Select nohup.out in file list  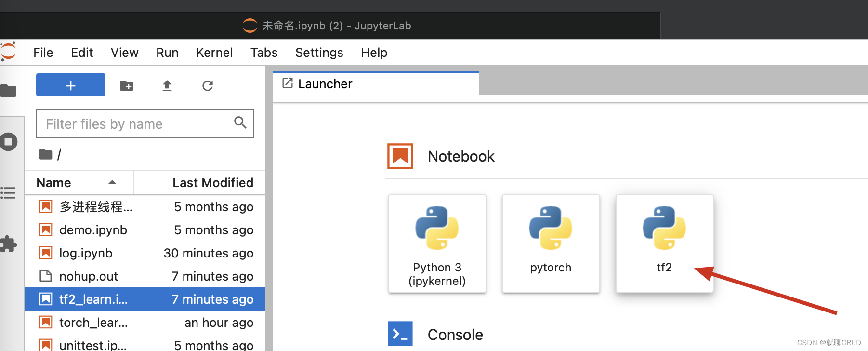(145, 276)
